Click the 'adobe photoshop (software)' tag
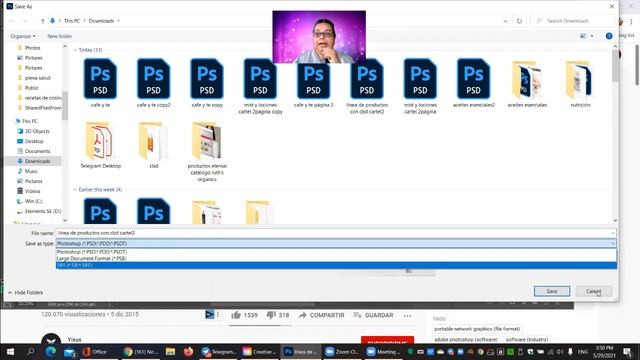 pos(466,339)
